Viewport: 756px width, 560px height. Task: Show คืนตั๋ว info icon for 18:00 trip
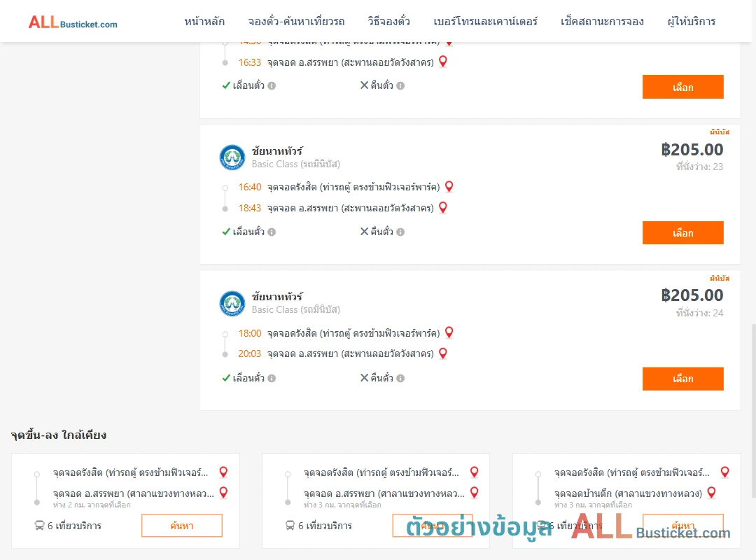point(400,378)
